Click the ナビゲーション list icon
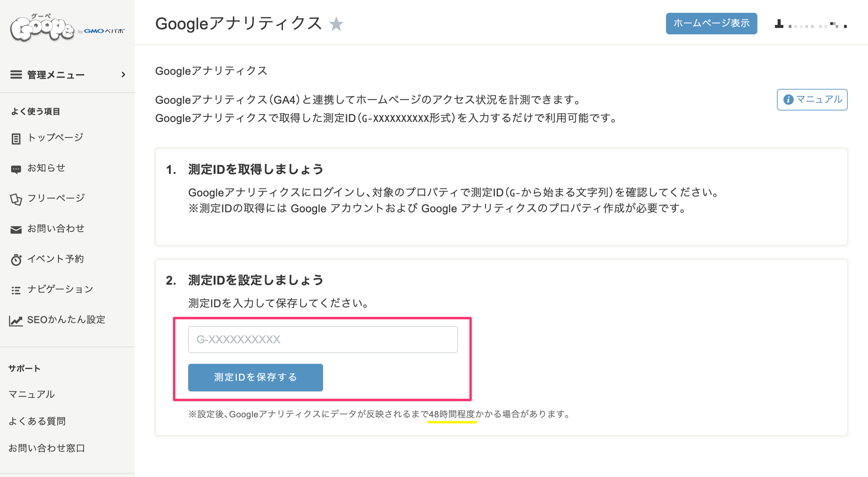Image resolution: width=868 pixels, height=477 pixels. [16, 290]
